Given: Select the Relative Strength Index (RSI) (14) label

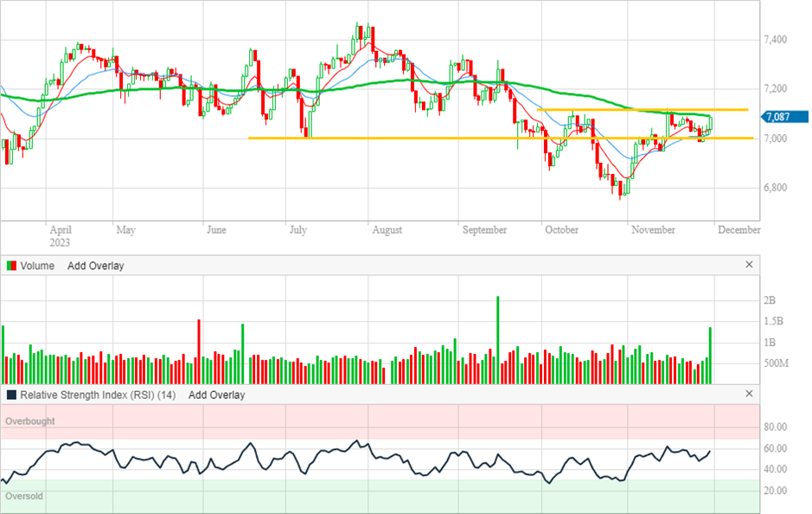Looking at the screenshot, I should (x=98, y=395).
